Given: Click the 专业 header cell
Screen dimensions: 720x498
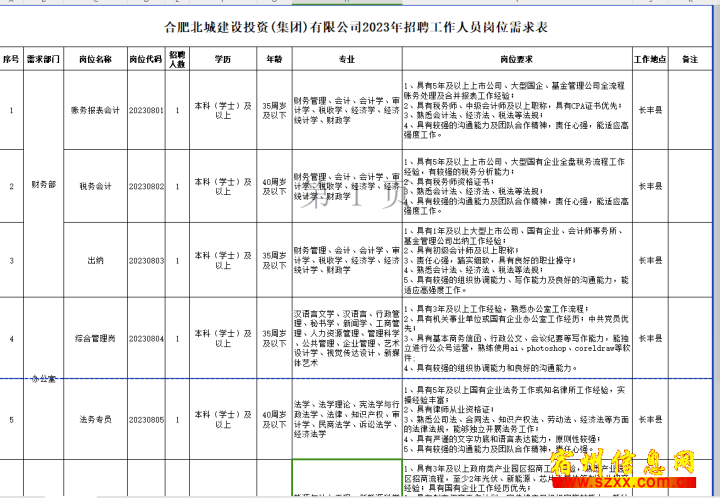Looking at the screenshot, I should coord(347,59).
